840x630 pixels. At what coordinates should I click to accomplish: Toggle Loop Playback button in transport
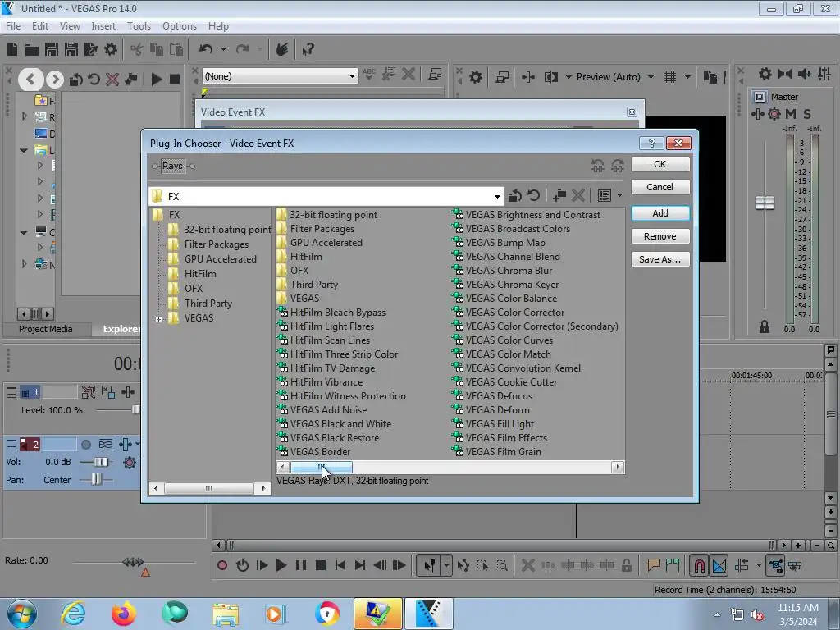tap(242, 565)
